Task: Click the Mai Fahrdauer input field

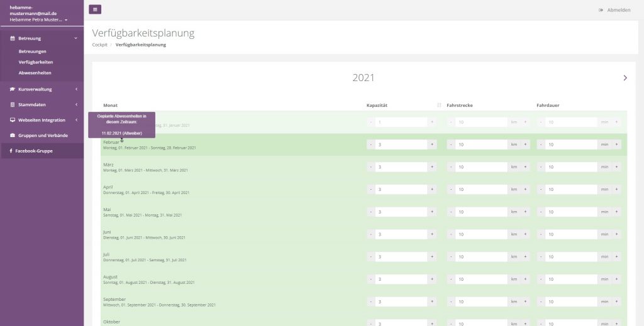Action: tap(570, 212)
